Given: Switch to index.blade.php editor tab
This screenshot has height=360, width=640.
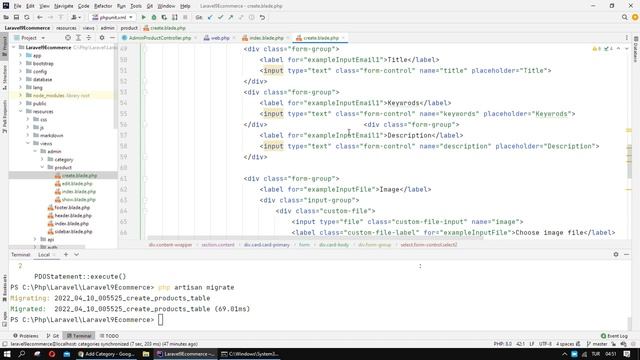Looking at the screenshot, I should click(x=266, y=38).
